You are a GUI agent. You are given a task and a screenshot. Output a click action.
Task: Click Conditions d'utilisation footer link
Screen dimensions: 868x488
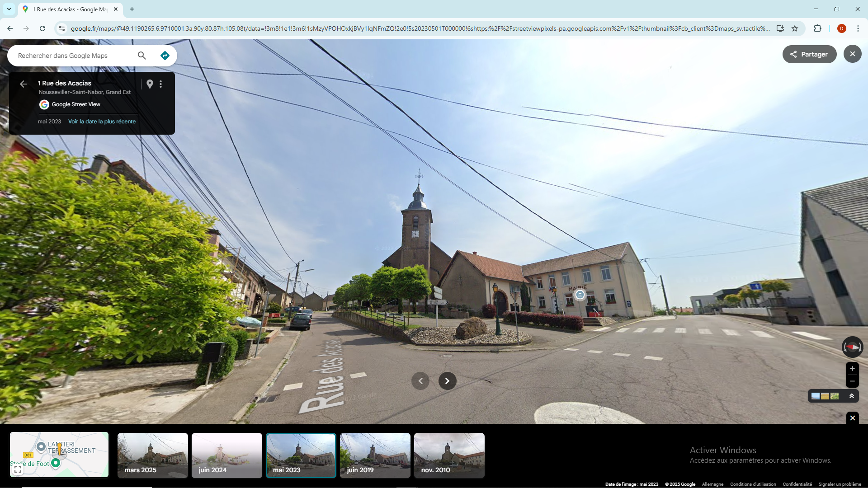[x=753, y=484]
